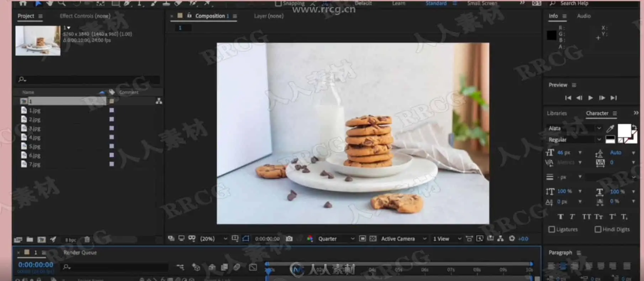
Task: Jump to the first frame in Preview
Action: coord(568,98)
